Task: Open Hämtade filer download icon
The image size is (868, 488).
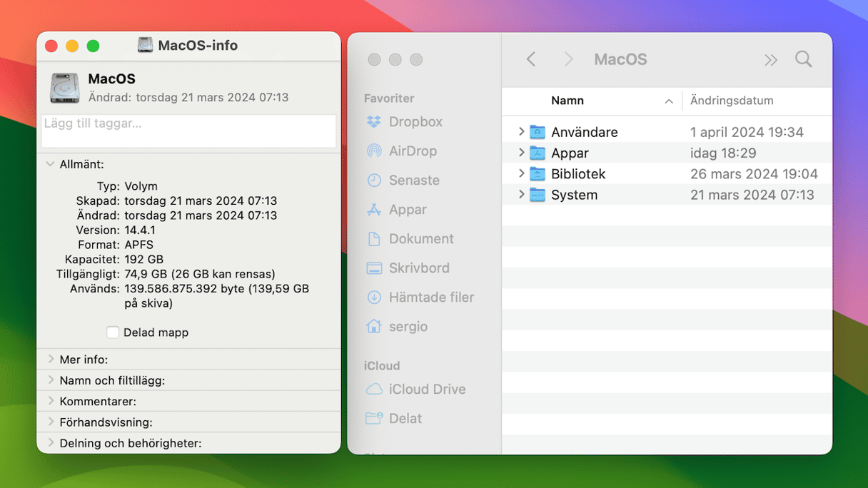Action: (374, 298)
